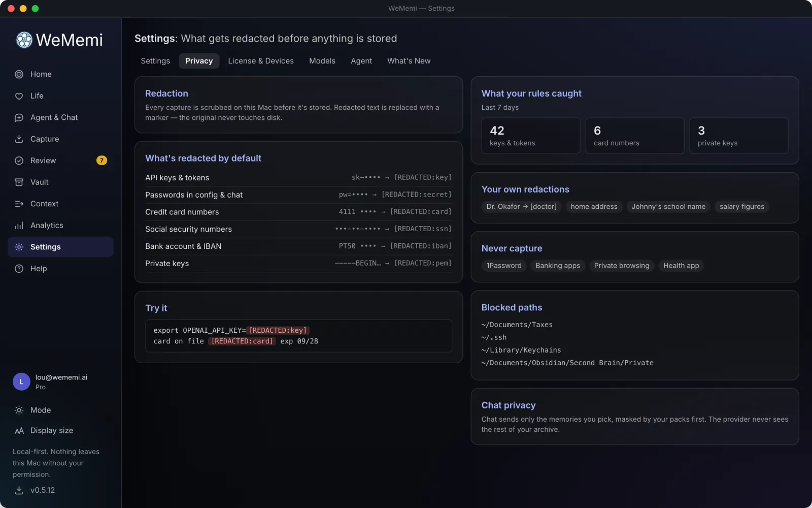812x508 pixels.
Task: Click the 'Dr. Okafor → [doctor]' redaction chip
Action: click(x=521, y=207)
